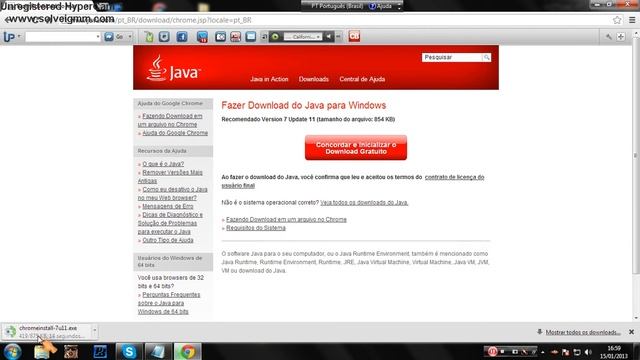Click the Google Chrome taskbar icon
The width and height of the screenshot is (640, 360).
188,351
